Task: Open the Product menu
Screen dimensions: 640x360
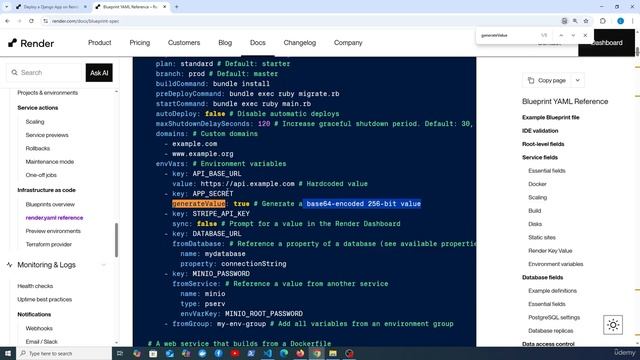Action: pos(100,42)
